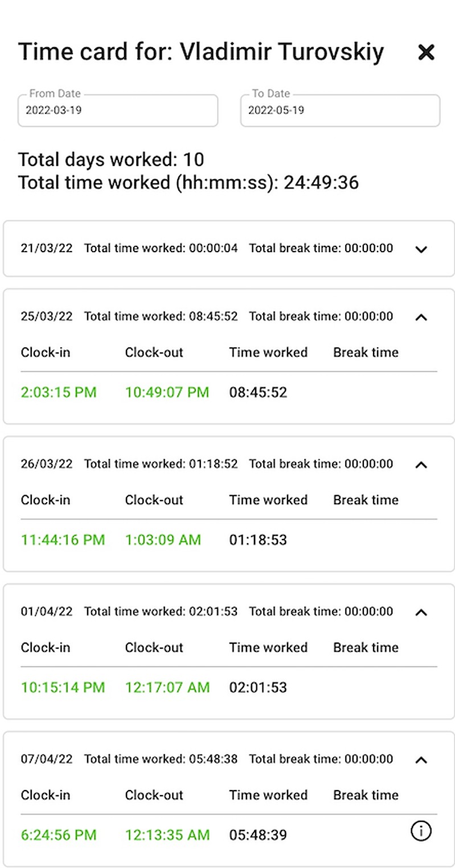Click the 05:48:39 time worked value
This screenshot has width=455, height=868.
(x=258, y=835)
